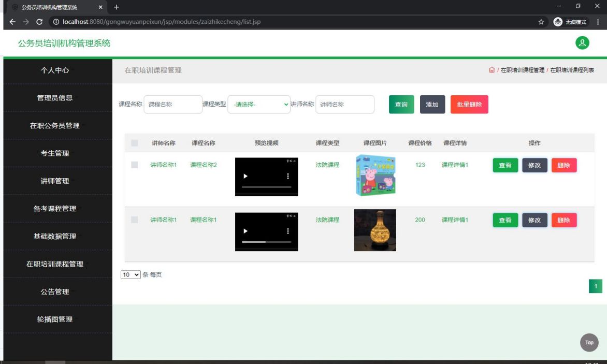Screen dimensions: 607x364
Task: Play the video in 课程名称2 row
Action: (245, 177)
